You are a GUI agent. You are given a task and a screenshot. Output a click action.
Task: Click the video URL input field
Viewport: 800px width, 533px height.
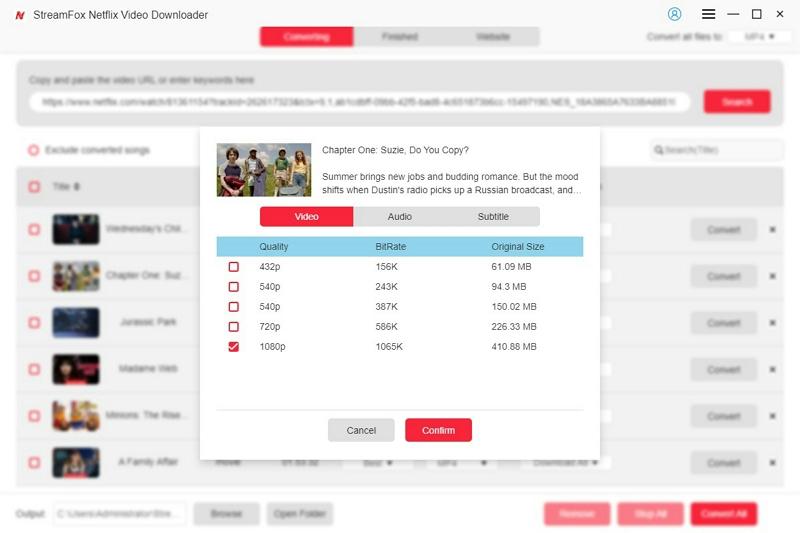360,102
